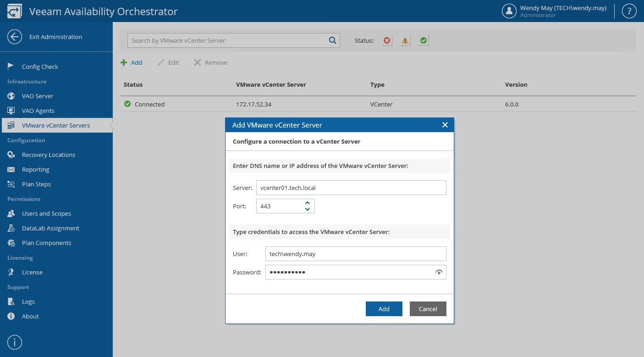Increase the Port number with up arrow
This screenshot has width=644, height=357.
308,203
